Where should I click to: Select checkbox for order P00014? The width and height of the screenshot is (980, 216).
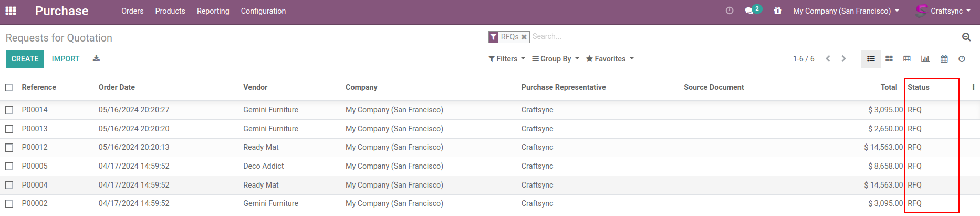pos(9,110)
